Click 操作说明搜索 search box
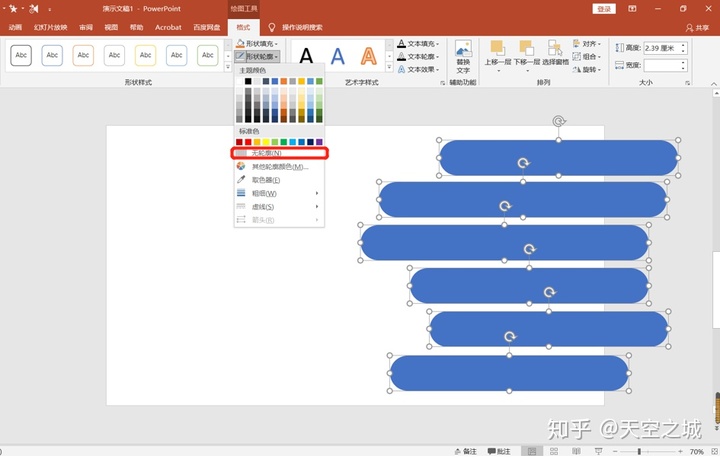Image resolution: width=720 pixels, height=459 pixels. click(302, 28)
